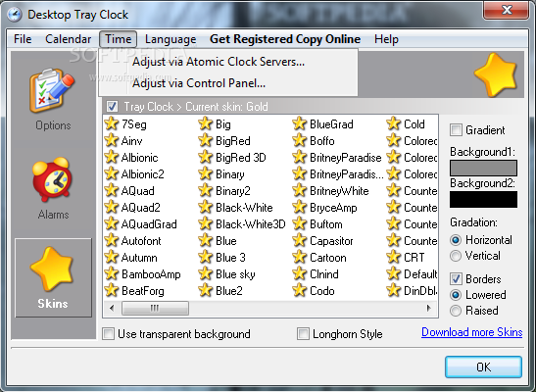The image size is (536, 392).
Task: Select the Black-White skin name
Action: tap(244, 208)
